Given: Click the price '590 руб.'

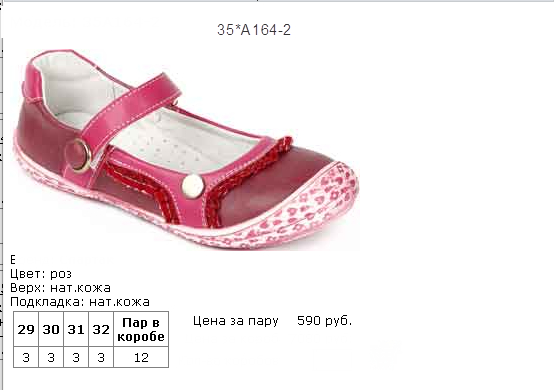Looking at the screenshot, I should click(324, 321).
